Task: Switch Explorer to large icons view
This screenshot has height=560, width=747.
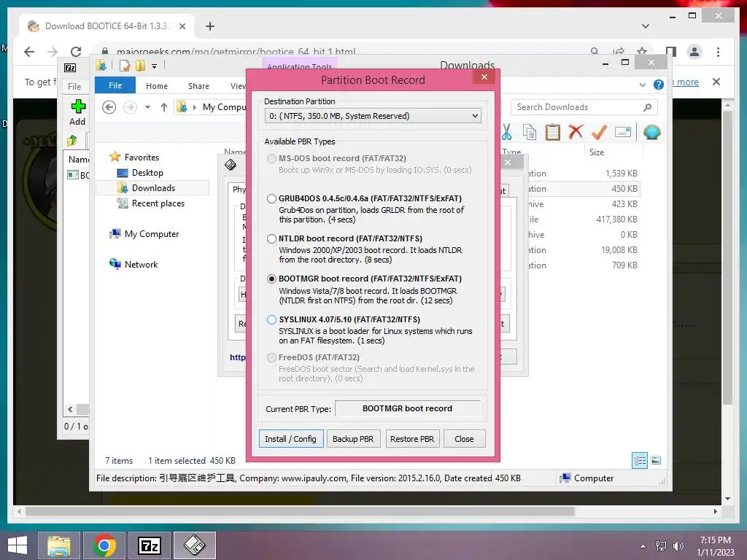Action: pyautogui.click(x=656, y=460)
